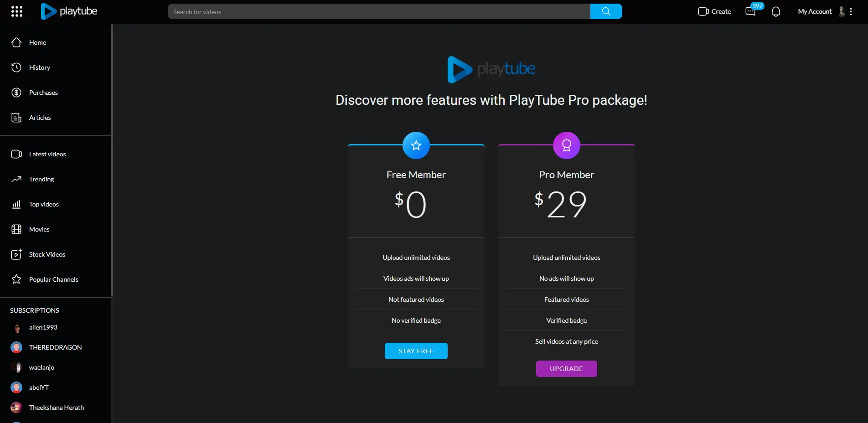Open the apps grid menu icon

(x=17, y=11)
